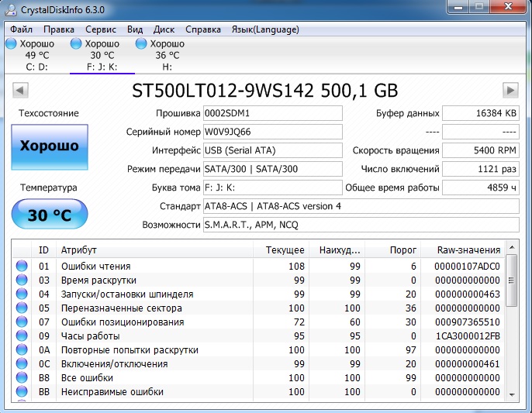Click the Порог column header

(393, 250)
